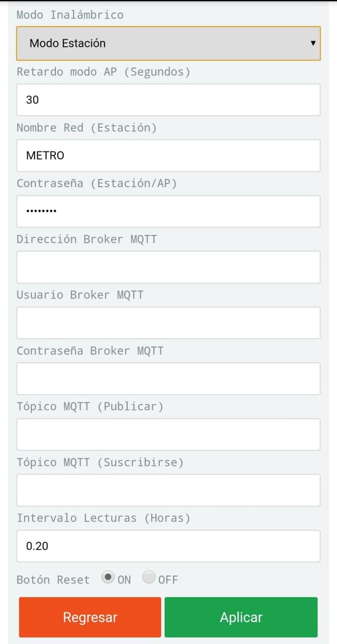The image size is (337, 644).
Task: Select the Contraseña (Estación/AP) password field
Action: 168,211
